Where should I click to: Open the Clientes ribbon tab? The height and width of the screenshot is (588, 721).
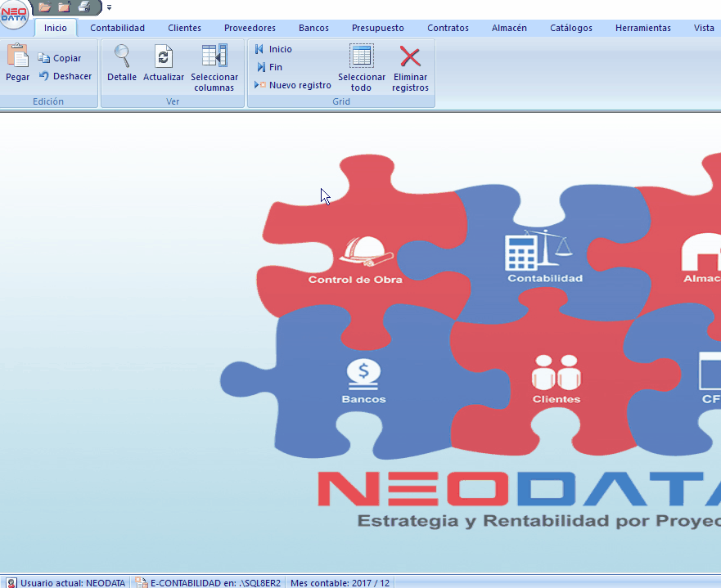coord(184,28)
